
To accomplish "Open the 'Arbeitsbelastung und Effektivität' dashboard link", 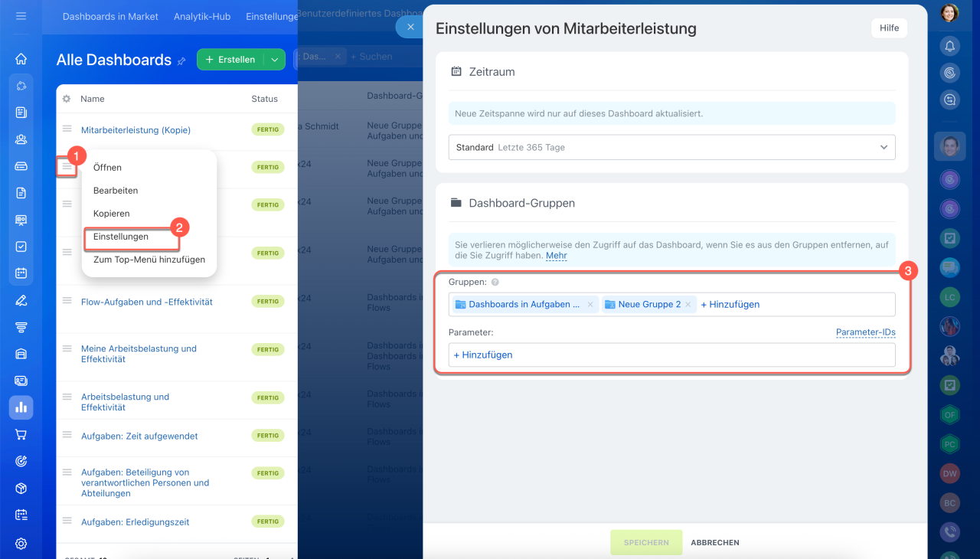I will point(125,402).
